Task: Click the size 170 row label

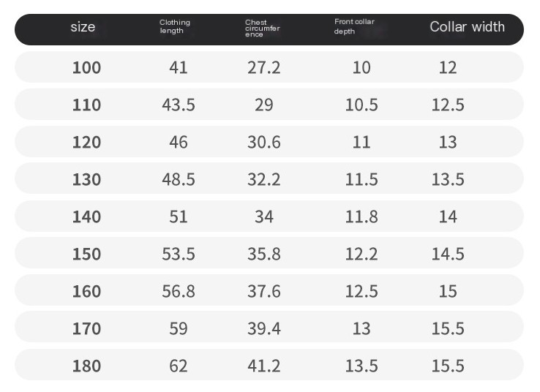Action: point(86,328)
